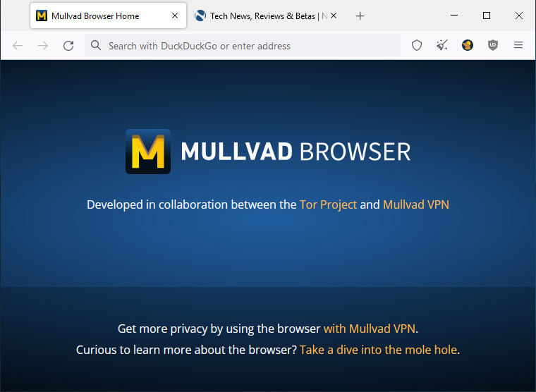Screen dimensions: 536x392
Task: Click the DuckDuckGo search address bar
Action: (x=247, y=46)
